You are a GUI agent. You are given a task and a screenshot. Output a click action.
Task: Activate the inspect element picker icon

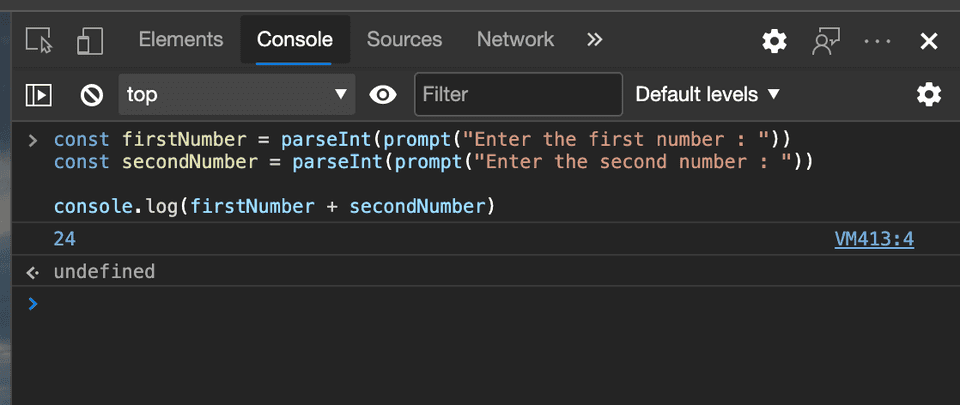click(39, 40)
